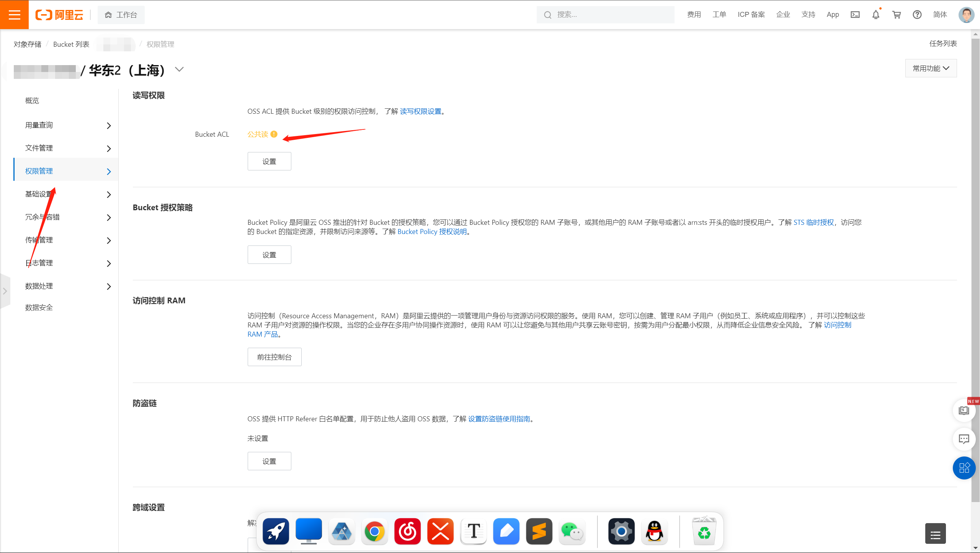Open the shopping cart icon
Screen dimensions: 980x553
click(896, 15)
